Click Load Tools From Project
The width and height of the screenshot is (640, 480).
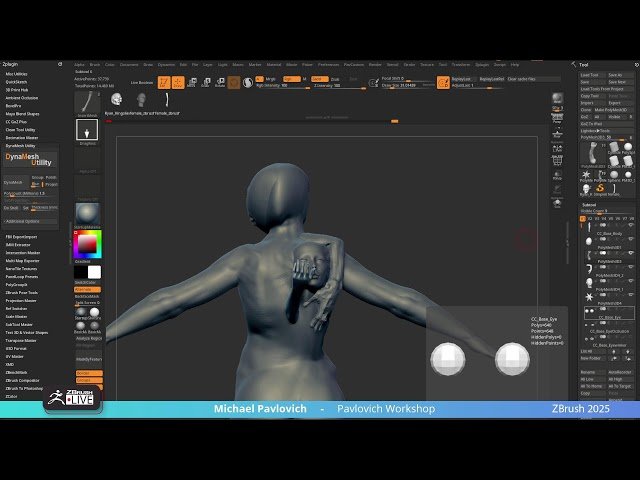(607, 89)
